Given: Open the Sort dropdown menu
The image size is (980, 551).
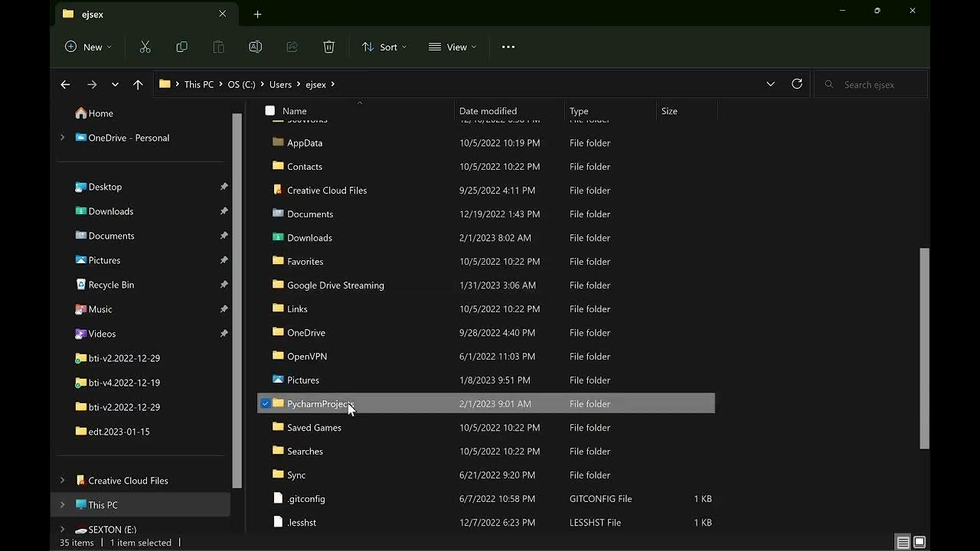Looking at the screenshot, I should pos(384,47).
